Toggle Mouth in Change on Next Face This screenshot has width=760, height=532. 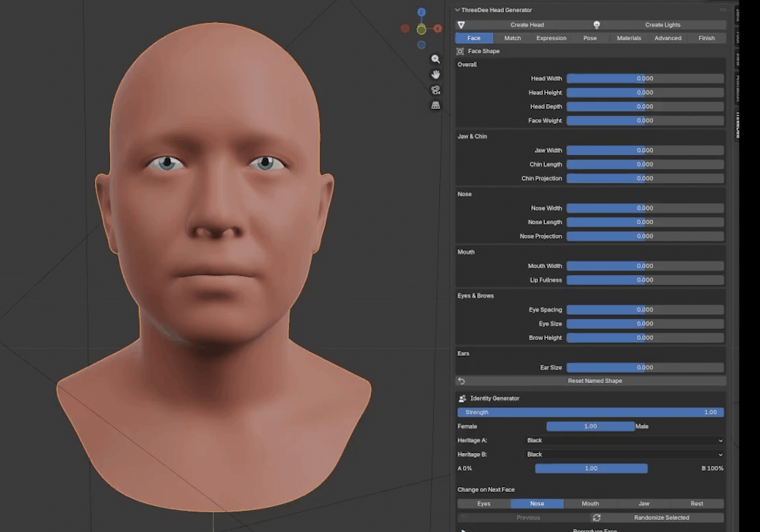point(591,503)
